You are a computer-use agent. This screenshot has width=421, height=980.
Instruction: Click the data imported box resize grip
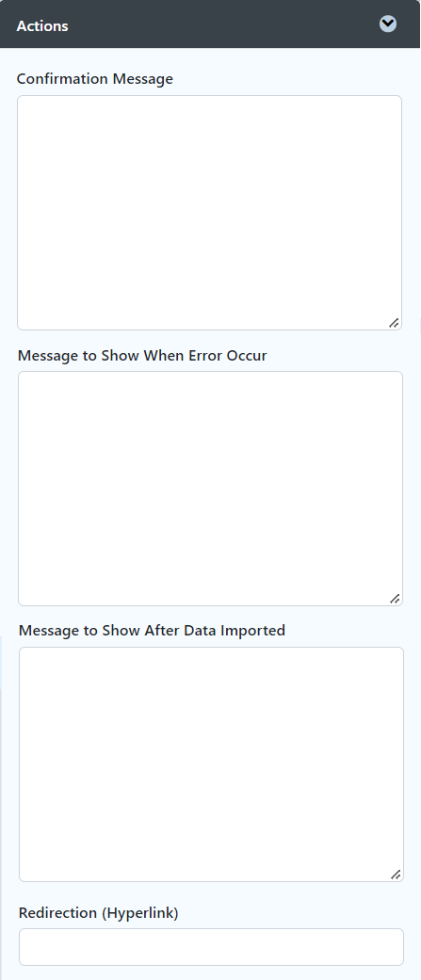click(396, 875)
